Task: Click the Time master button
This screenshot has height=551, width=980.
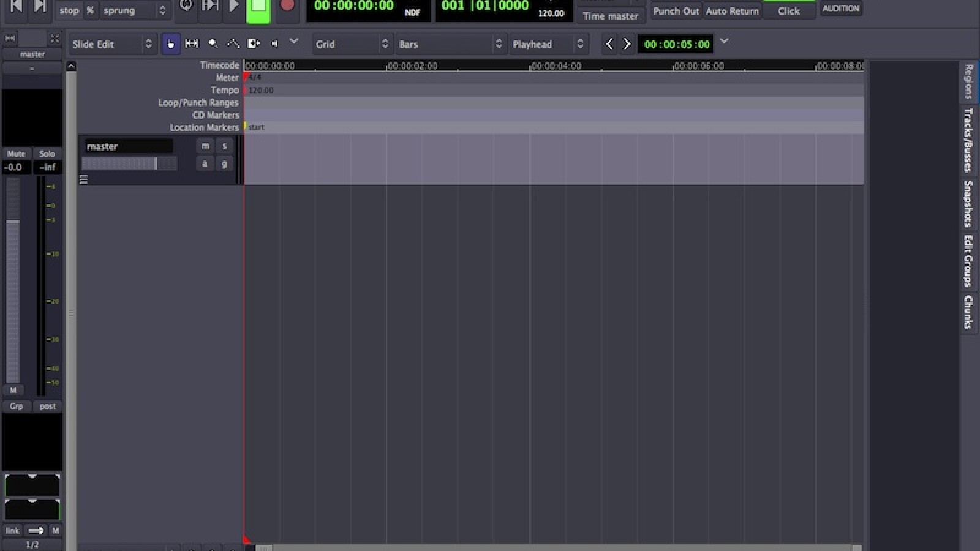Action: 610,16
